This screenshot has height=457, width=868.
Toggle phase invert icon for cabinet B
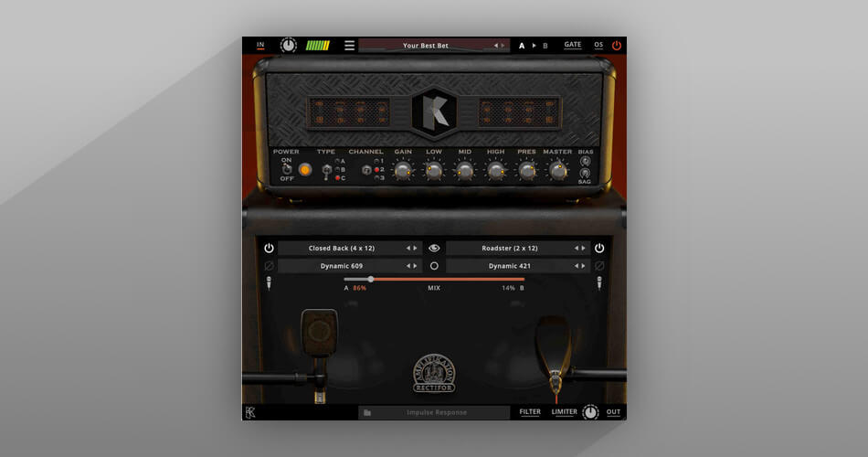[x=599, y=266]
